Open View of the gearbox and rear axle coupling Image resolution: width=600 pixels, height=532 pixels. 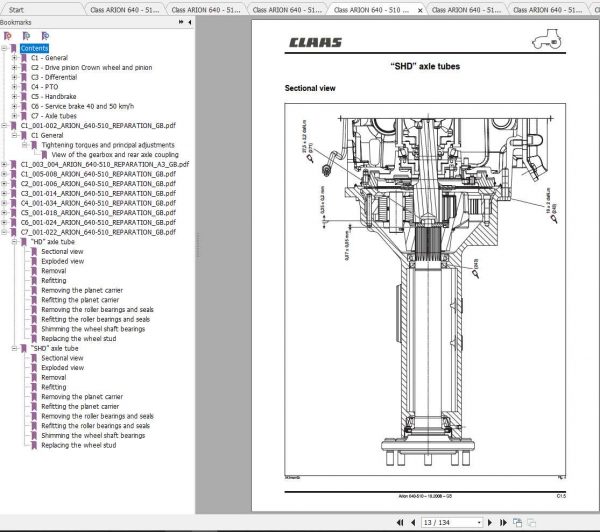(x=115, y=155)
